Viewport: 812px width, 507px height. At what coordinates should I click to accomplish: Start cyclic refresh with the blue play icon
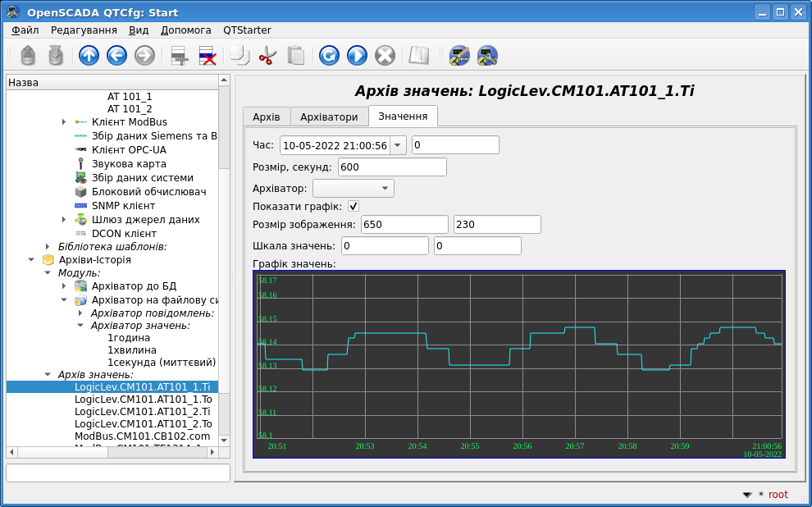point(358,56)
